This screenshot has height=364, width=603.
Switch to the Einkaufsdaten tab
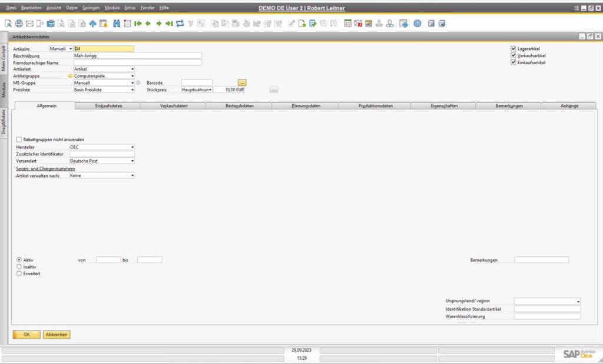(x=108, y=106)
